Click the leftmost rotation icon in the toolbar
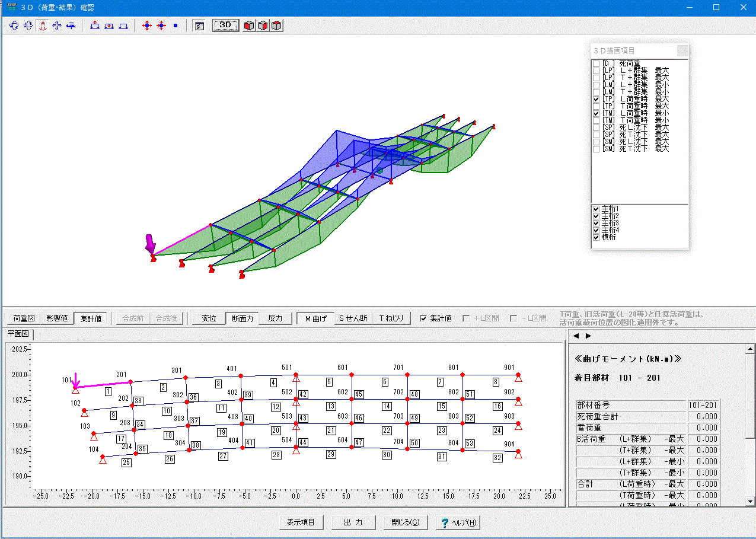The image size is (756, 539). [x=14, y=25]
